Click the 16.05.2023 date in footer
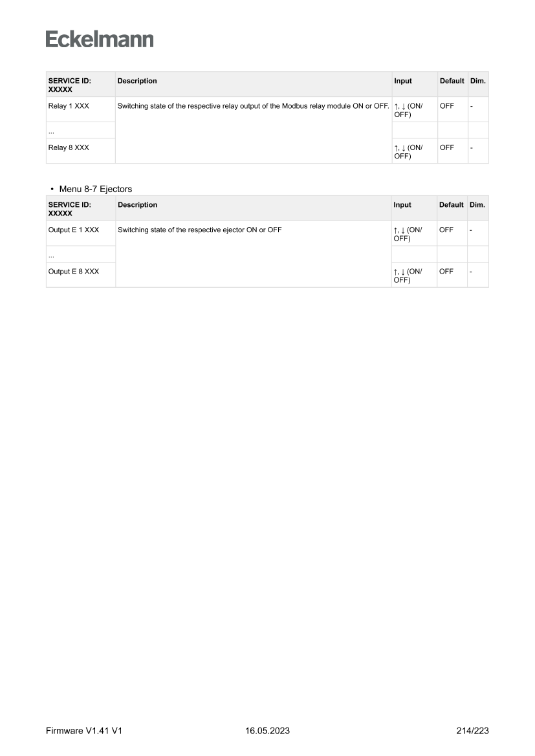 (x=267, y=731)
